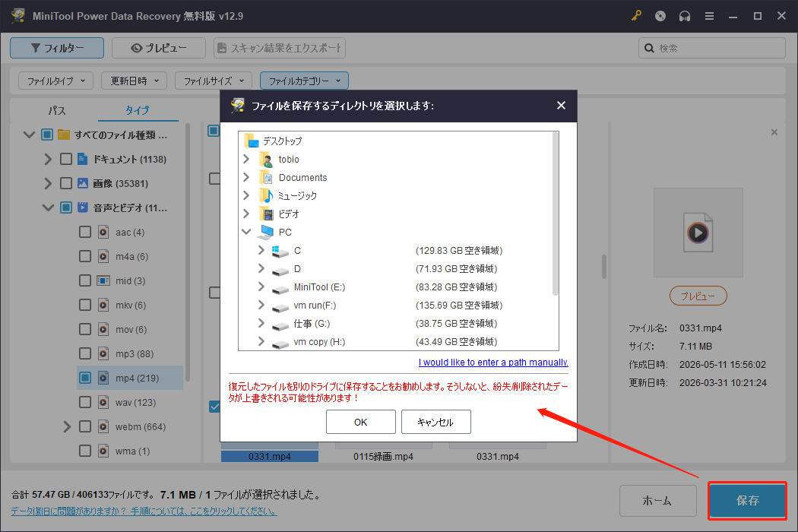This screenshot has width=798, height=532.
Task: Toggle the audio and video category checkbox
Action: (66, 207)
